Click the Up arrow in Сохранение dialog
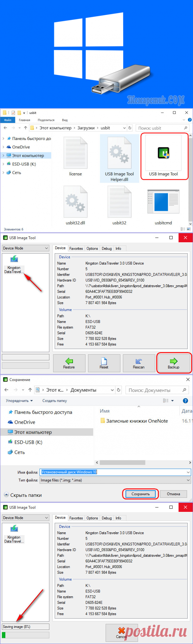The height and width of the screenshot is (644, 193). point(30,390)
